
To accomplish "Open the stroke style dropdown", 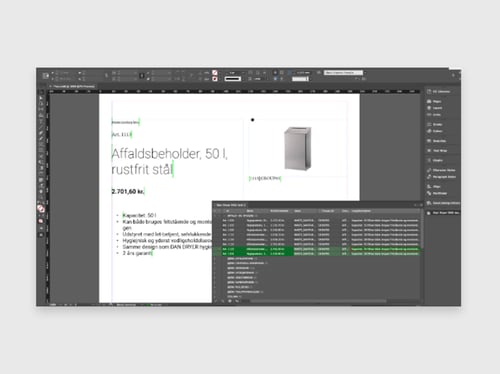I will pyautogui.click(x=233, y=79).
